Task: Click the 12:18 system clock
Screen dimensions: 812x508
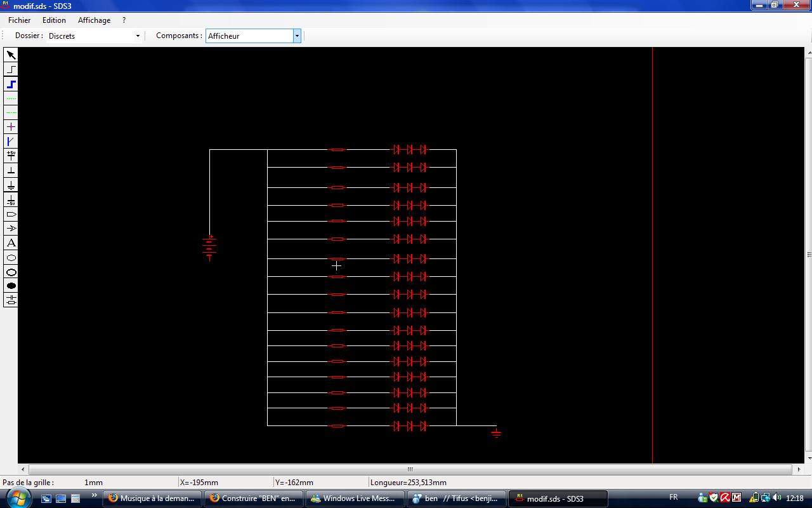Action: tap(795, 498)
